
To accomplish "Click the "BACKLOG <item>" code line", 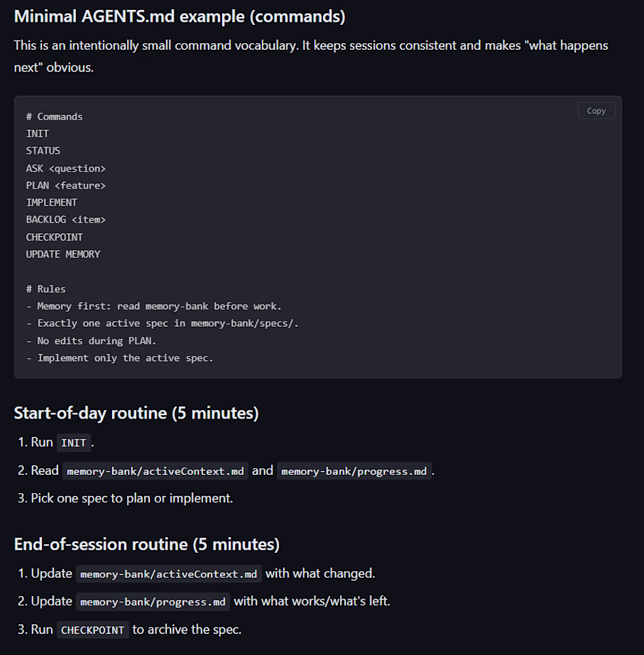I will click(x=66, y=219).
